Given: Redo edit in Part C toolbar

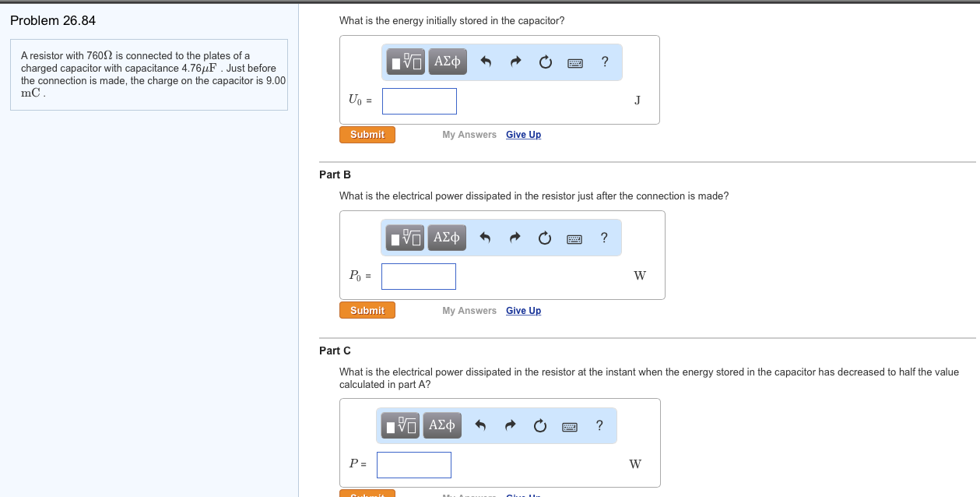Looking at the screenshot, I should pyautogui.click(x=510, y=426).
